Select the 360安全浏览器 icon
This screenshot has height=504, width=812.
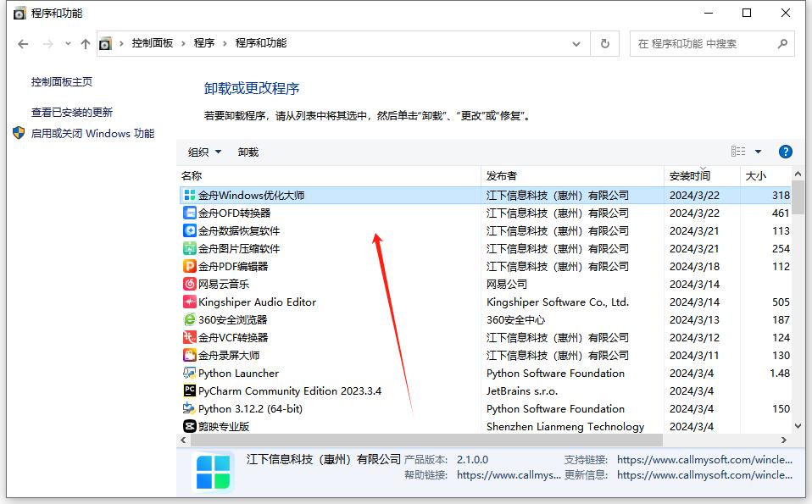(x=190, y=320)
